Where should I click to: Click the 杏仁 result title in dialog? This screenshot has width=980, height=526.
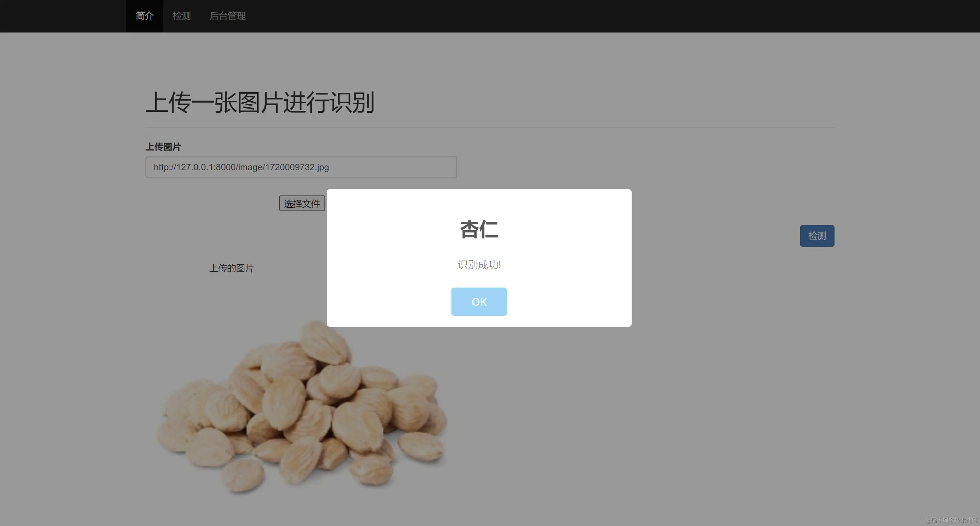(x=479, y=230)
